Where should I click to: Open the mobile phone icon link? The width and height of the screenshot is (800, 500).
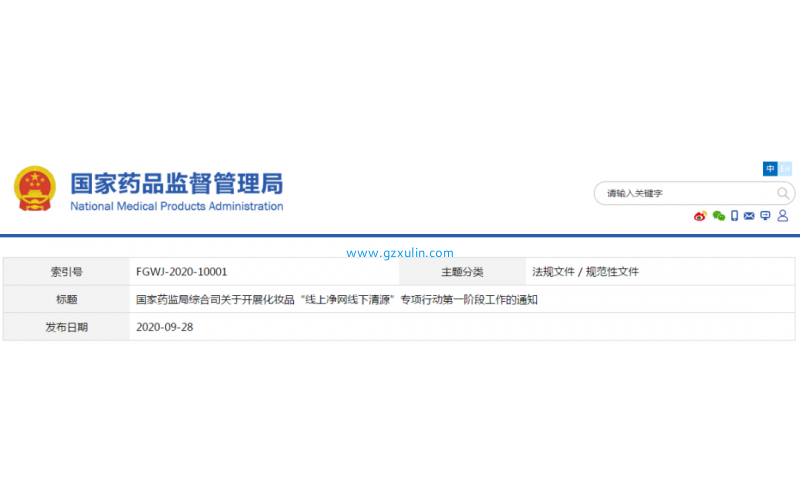[x=734, y=216]
